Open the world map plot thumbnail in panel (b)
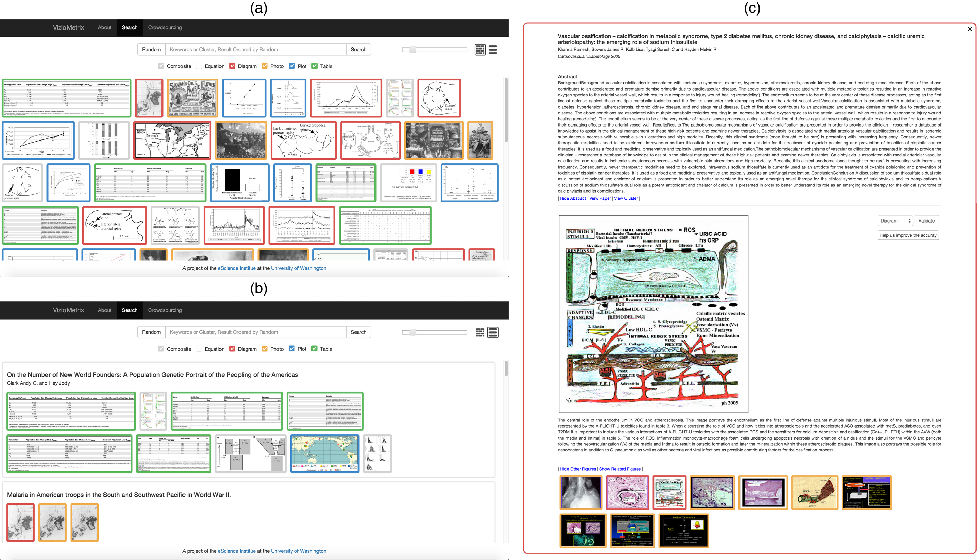This screenshot has width=980, height=560. tap(325, 454)
